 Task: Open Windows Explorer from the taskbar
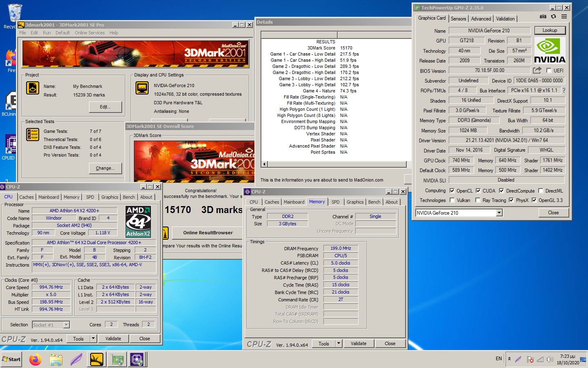pos(56,360)
